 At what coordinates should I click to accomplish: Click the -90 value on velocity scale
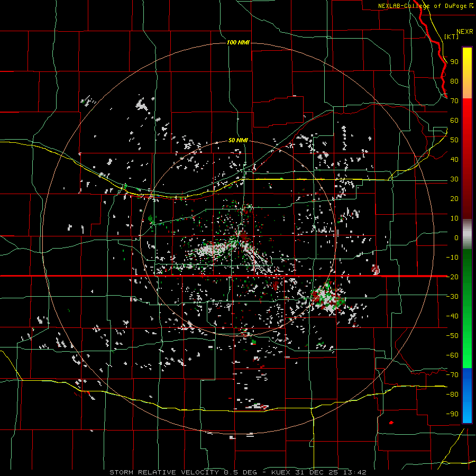pos(452,414)
